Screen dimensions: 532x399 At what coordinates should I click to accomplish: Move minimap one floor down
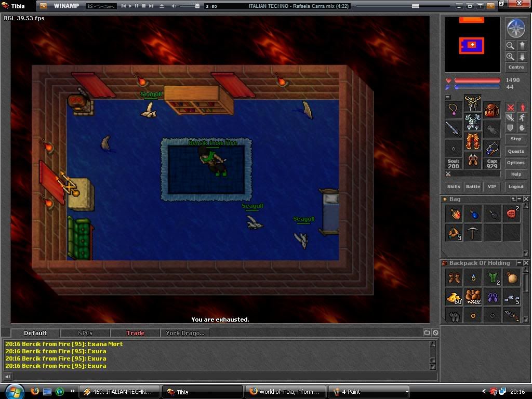(x=522, y=57)
